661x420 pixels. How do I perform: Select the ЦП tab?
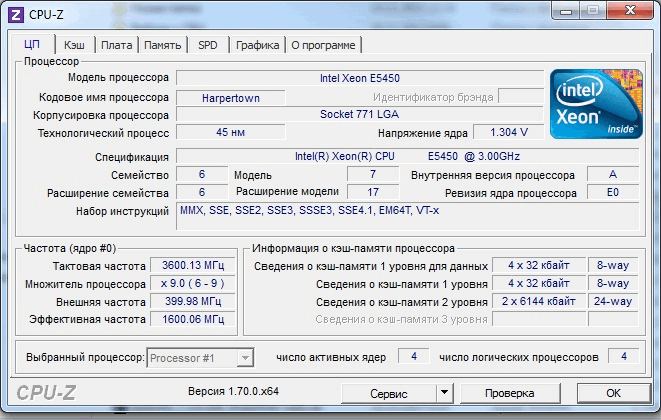pos(32,44)
